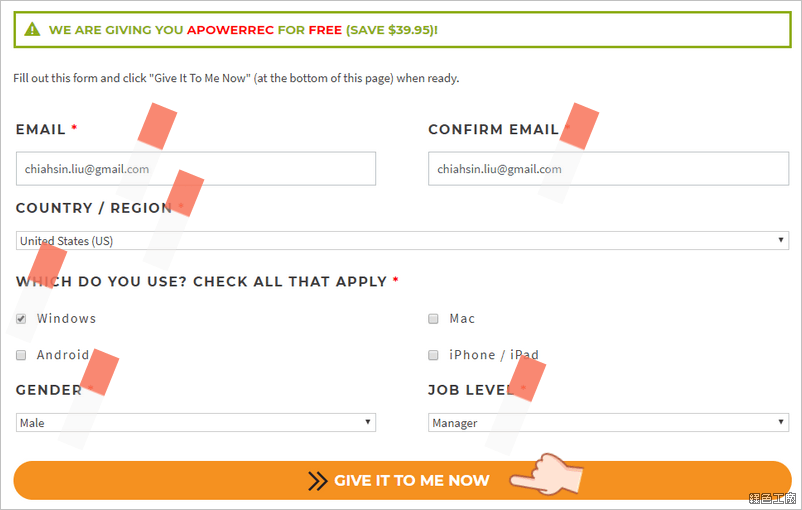Click the Give It To Me Now button
Image resolution: width=802 pixels, height=510 pixels.
point(403,480)
